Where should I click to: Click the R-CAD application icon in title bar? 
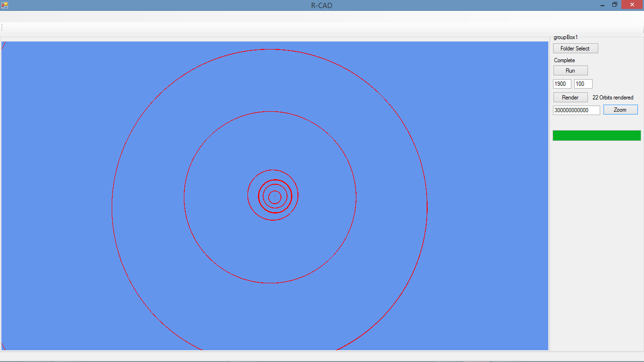(x=5, y=5)
